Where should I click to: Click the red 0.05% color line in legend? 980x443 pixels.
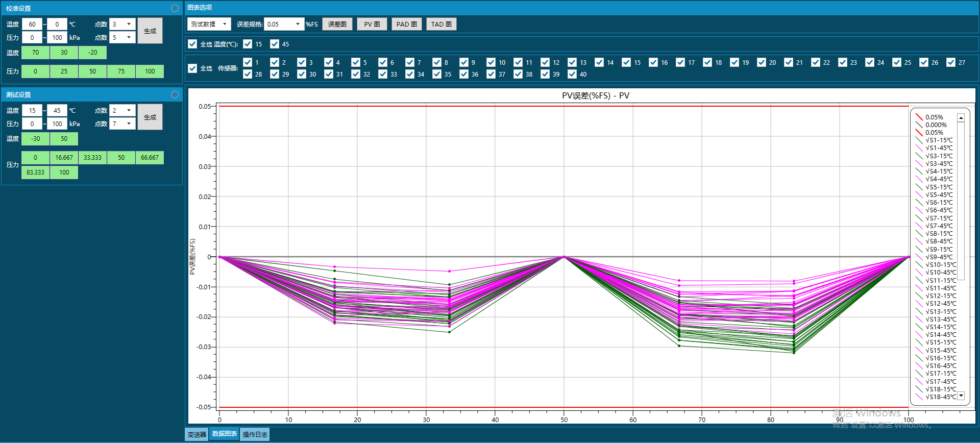919,117
